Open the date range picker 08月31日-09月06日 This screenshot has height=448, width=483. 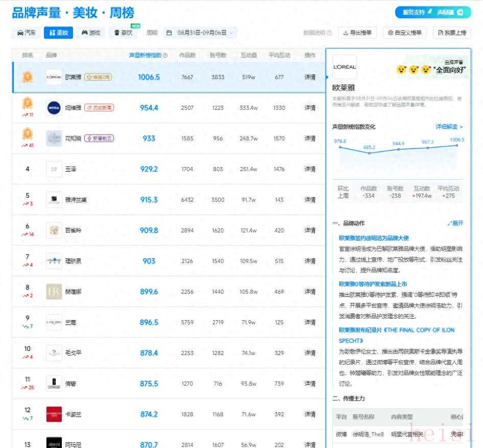(201, 33)
